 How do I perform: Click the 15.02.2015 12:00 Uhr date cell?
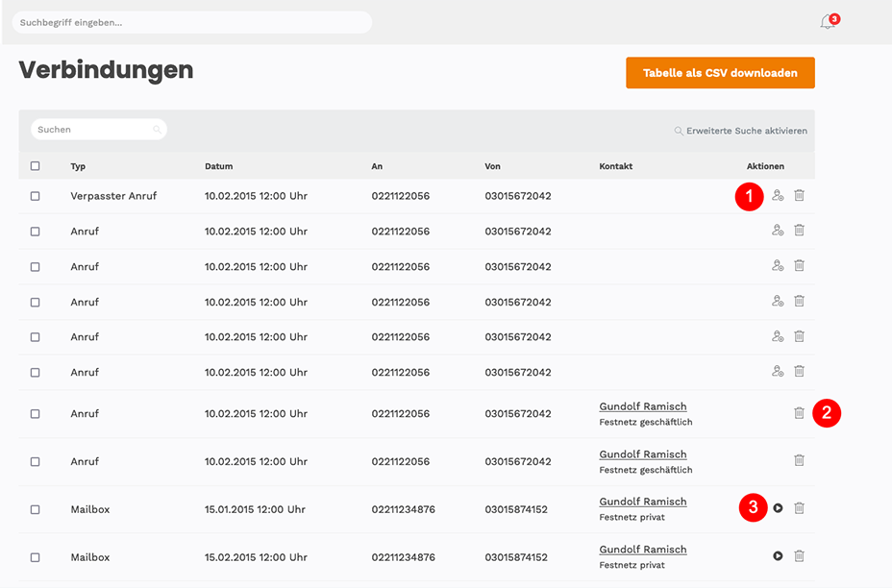tap(256, 556)
